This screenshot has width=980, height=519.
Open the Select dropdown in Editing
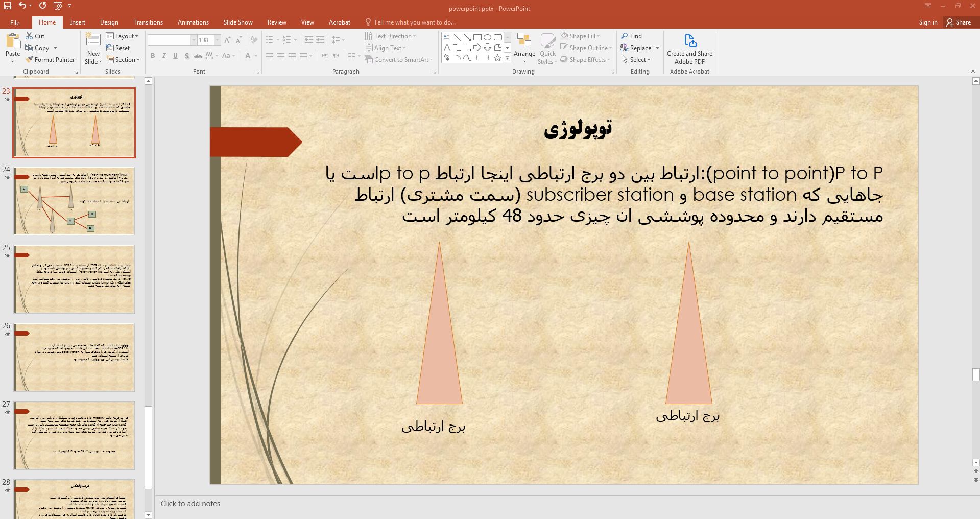pyautogui.click(x=636, y=60)
